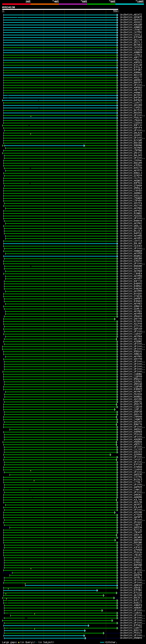Select hit label UniRef100_C4JTS1
Viewport: 146px width, 644px height.
pyautogui.click(x=131, y=178)
